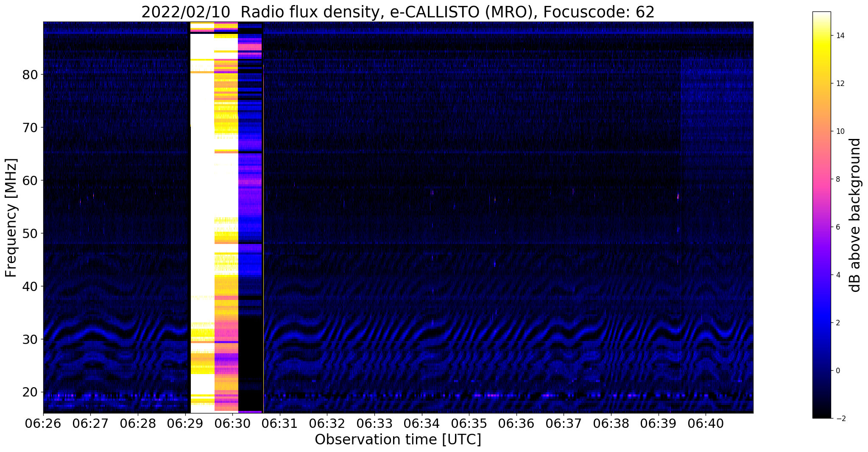
Task: Click the 06:31 time tick label
Action: pyautogui.click(x=280, y=424)
